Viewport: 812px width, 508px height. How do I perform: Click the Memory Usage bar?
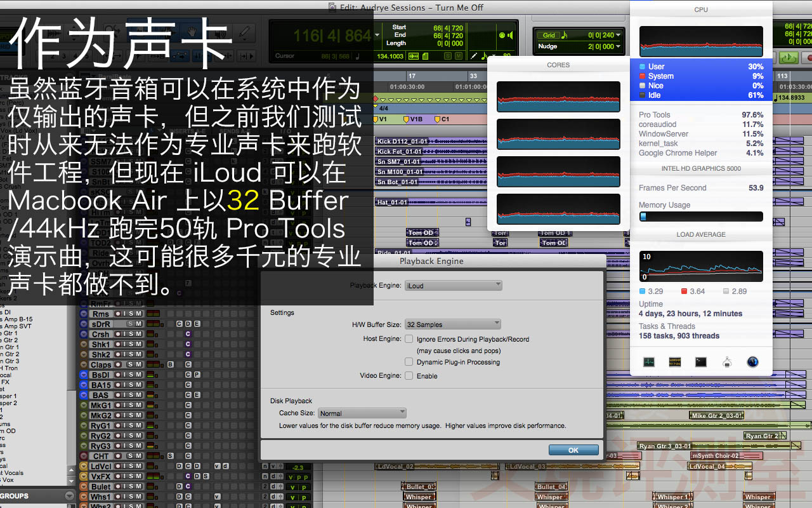point(701,217)
